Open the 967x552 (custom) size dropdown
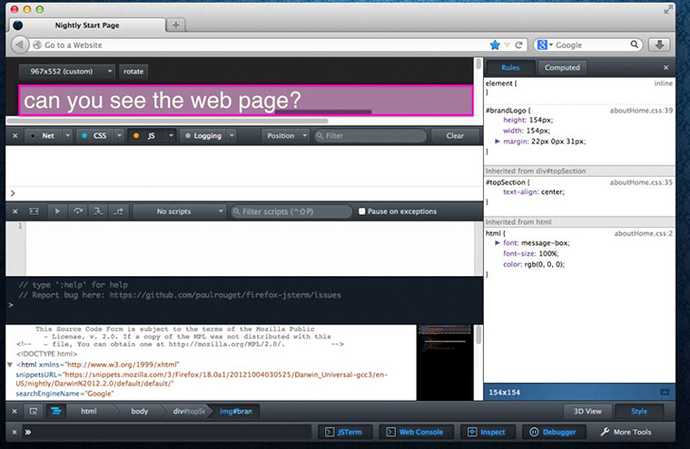Screen dimensions: 690x449 (x=66, y=71)
